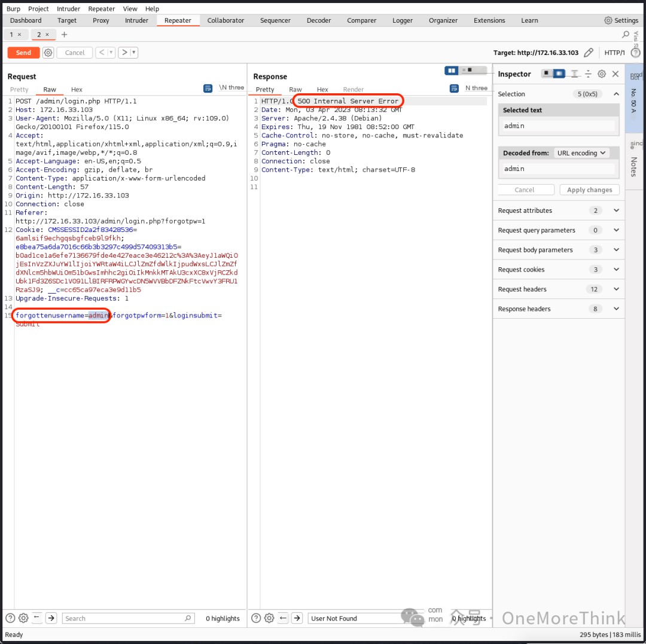646x644 pixels.
Task: Open the Burp menu
Action: pyautogui.click(x=13, y=8)
